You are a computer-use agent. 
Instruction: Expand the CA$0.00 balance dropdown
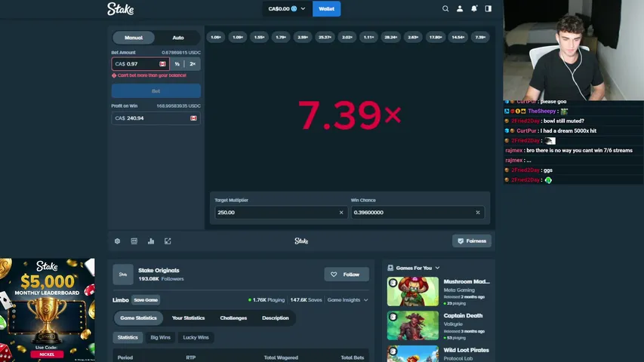coord(303,8)
